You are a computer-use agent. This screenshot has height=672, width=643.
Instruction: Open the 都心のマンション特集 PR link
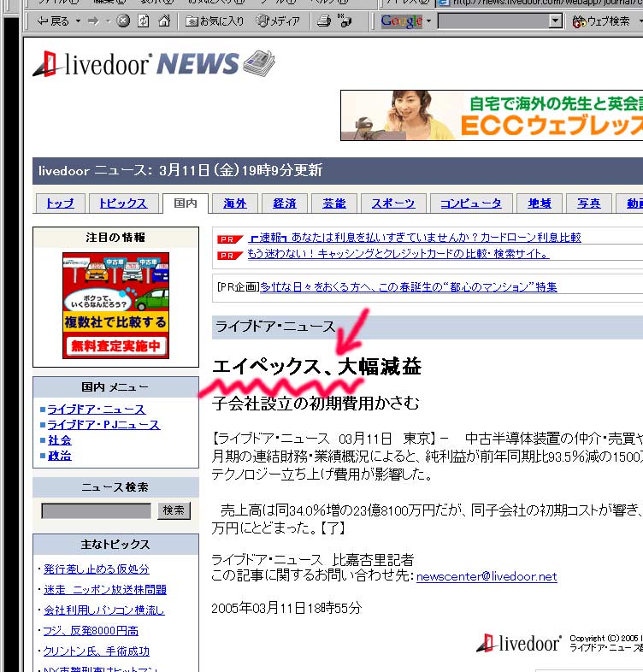click(409, 286)
